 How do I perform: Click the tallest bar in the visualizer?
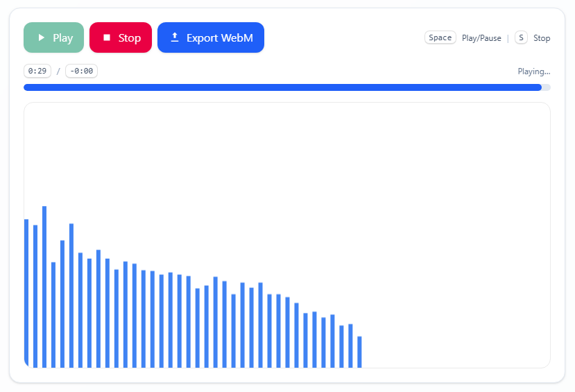(44, 287)
